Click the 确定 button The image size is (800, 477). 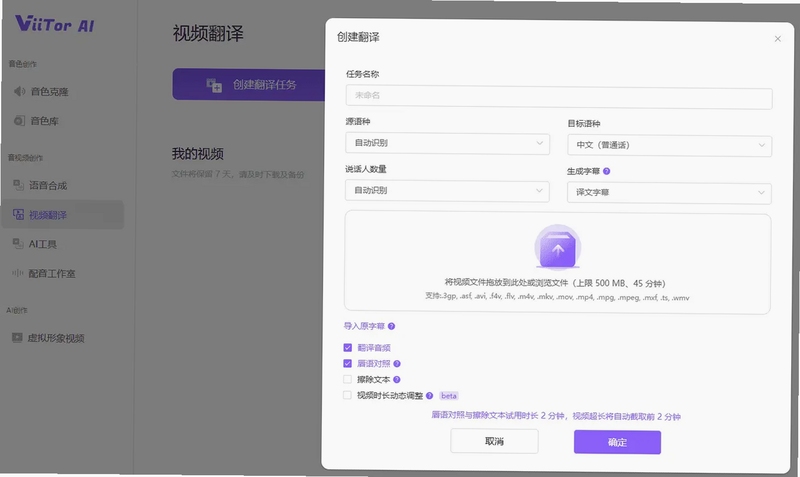point(617,442)
